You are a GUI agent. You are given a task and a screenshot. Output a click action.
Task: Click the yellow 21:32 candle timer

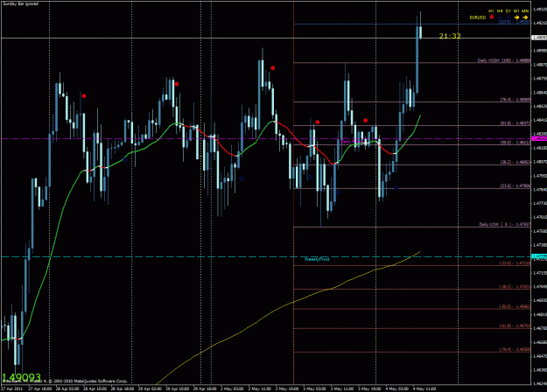click(x=450, y=36)
